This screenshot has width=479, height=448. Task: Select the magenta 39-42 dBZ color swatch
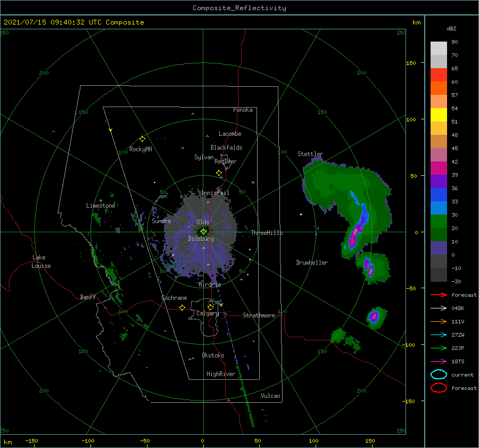tap(439, 168)
